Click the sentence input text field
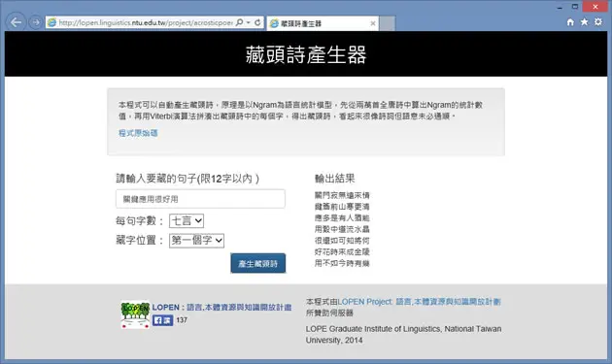612x364 pixels. click(200, 199)
